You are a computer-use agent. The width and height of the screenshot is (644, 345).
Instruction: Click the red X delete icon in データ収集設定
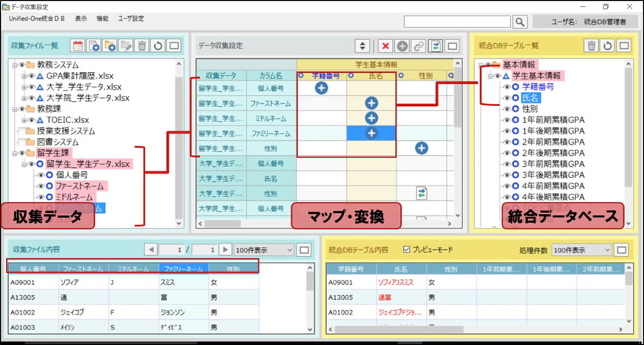[x=385, y=46]
